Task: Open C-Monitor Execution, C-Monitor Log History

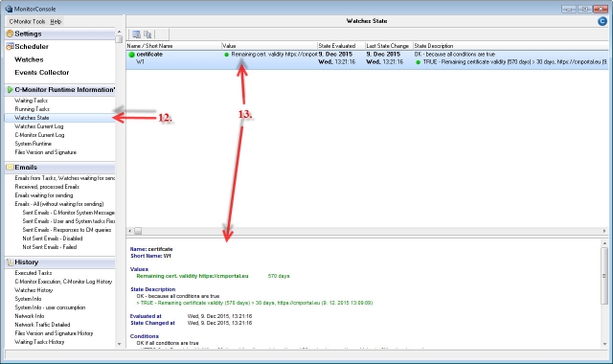Action: 63,282
